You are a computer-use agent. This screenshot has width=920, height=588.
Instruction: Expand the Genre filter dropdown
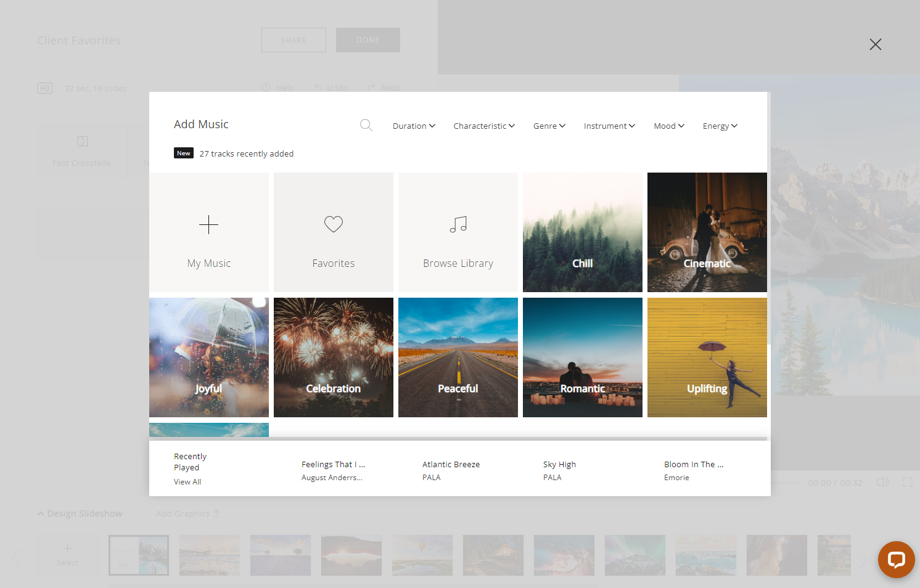549,126
